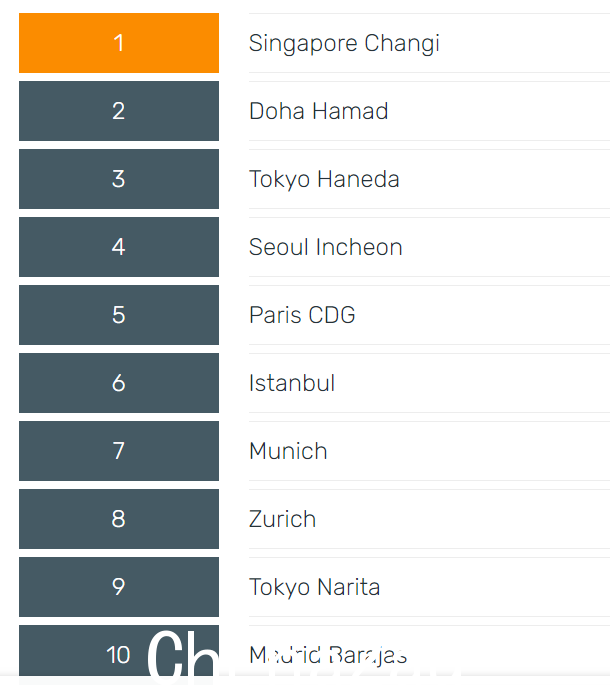610x690 pixels.
Task: Click the rank 2 tile
Action: [119, 111]
